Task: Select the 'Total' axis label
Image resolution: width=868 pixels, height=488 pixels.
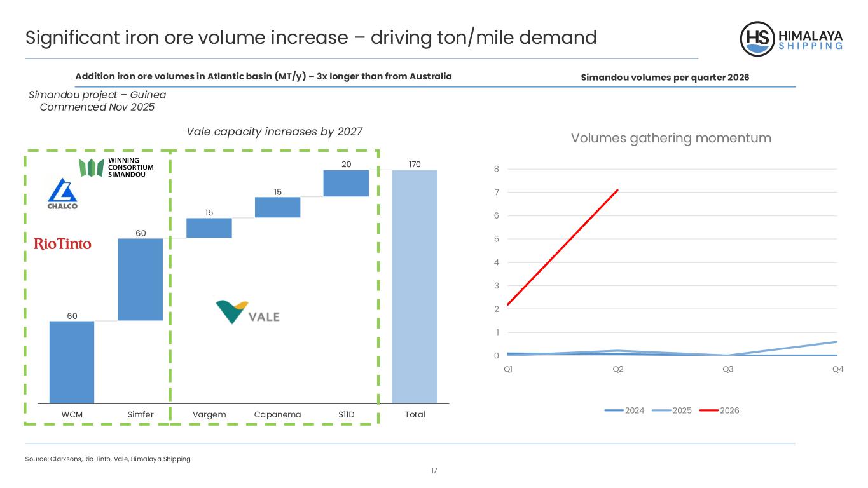Action: 415,414
